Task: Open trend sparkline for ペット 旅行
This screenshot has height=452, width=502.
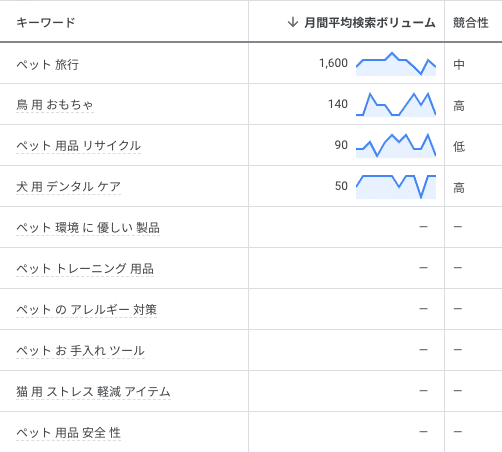Action: coord(396,64)
